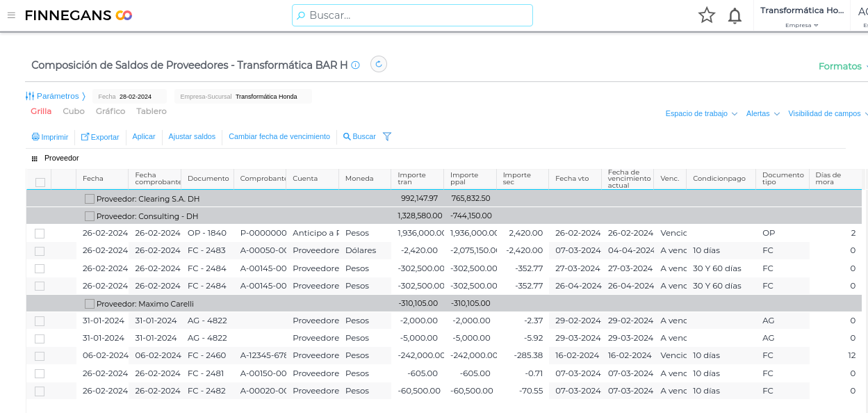Switch to the Tablero view tab

(152, 111)
